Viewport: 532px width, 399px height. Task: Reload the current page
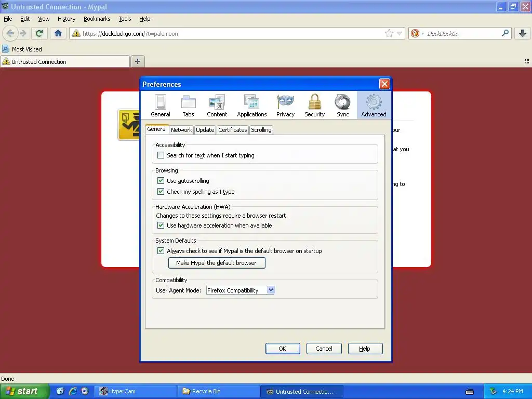pos(39,33)
